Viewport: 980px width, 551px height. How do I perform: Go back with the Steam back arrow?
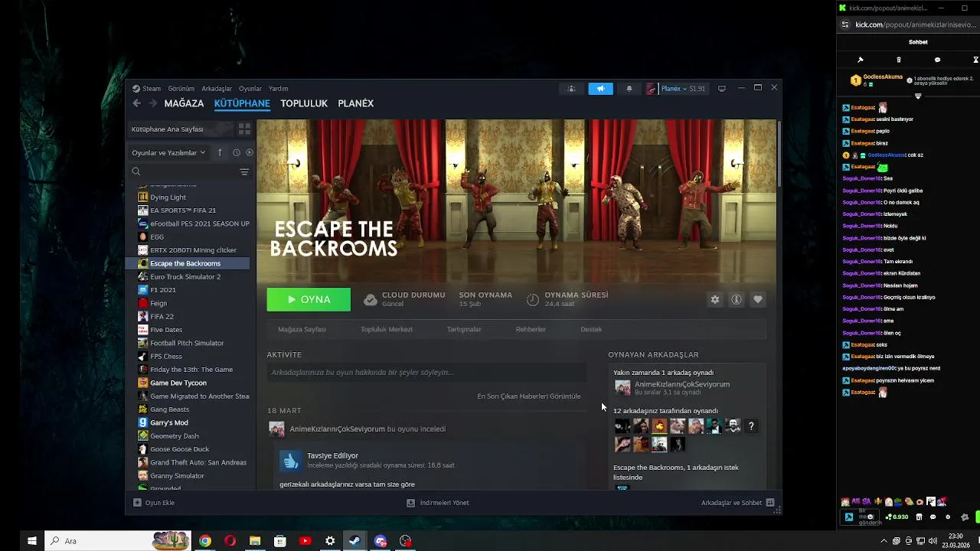[x=136, y=103]
